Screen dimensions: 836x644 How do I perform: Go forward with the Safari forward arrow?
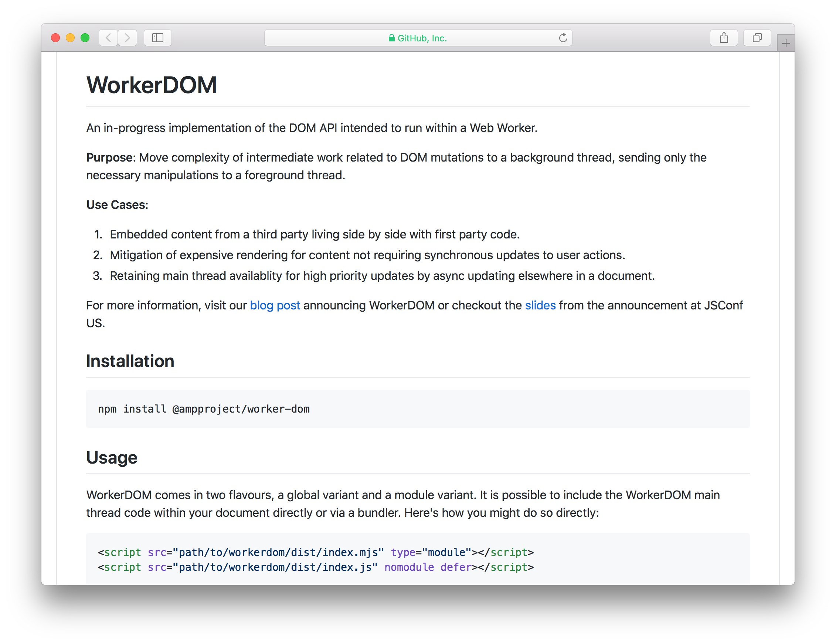tap(128, 37)
